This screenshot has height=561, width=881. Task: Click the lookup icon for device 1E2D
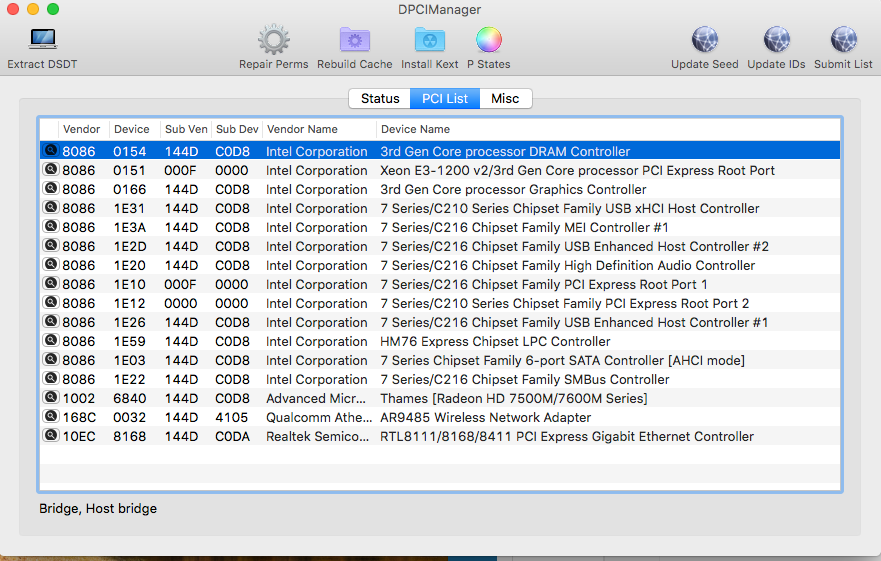pos(51,246)
